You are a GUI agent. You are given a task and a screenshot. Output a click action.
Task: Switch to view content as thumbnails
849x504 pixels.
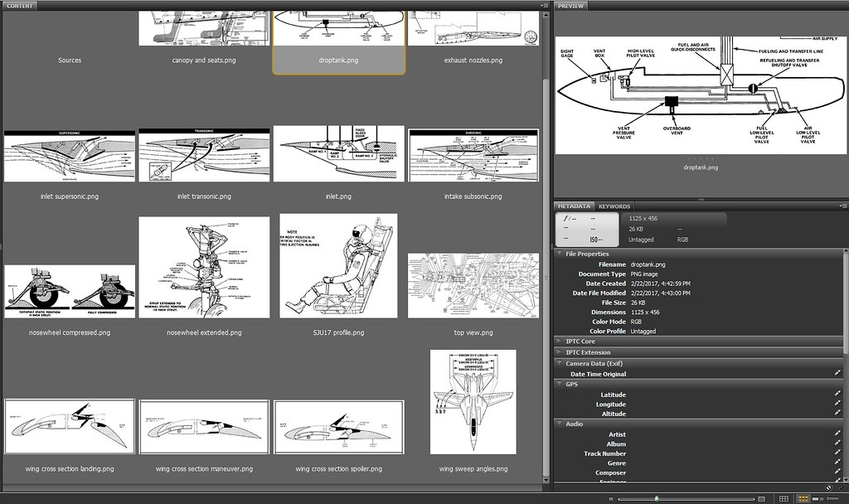[x=803, y=498]
